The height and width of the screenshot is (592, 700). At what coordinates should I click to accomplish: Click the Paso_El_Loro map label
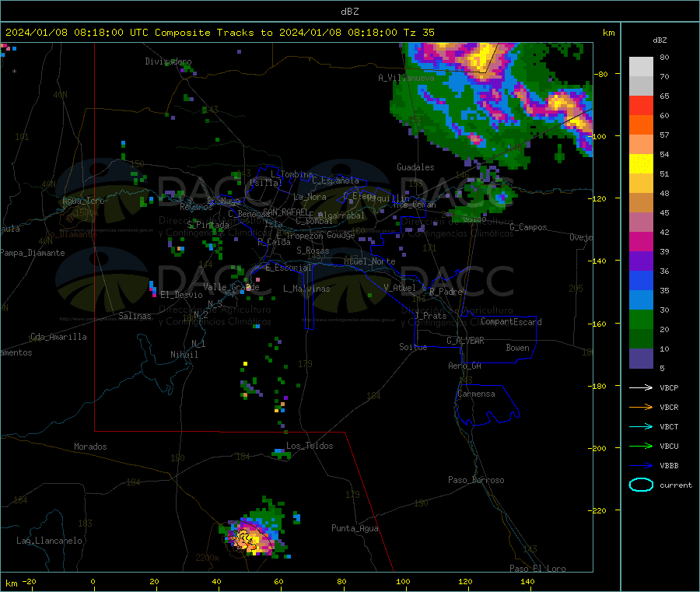537,569
